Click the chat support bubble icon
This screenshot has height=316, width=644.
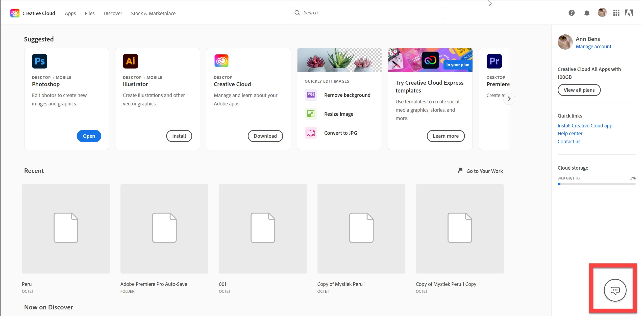coord(615,290)
